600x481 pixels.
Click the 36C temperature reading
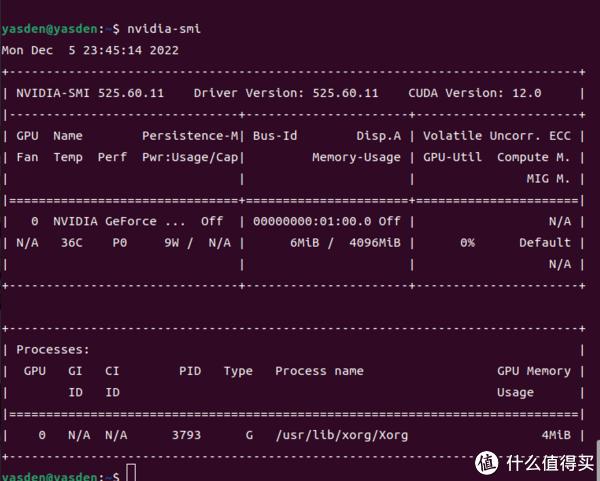pos(72,243)
